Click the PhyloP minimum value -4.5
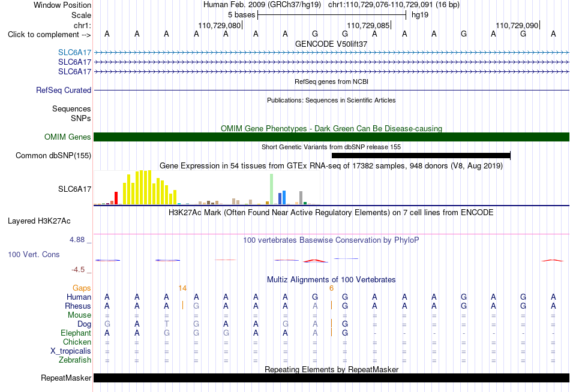 click(78, 270)
